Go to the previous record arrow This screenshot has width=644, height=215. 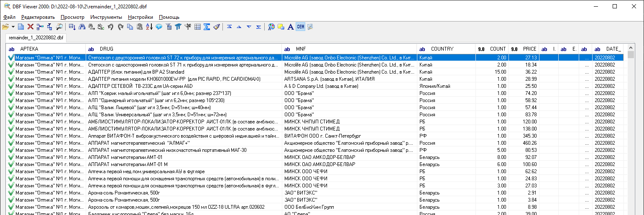[239, 27]
